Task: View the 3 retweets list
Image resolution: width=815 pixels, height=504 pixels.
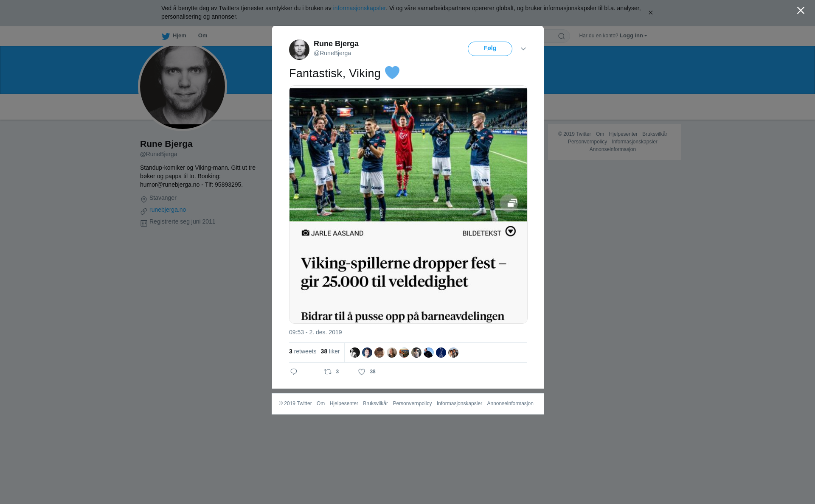Action: coord(303,351)
